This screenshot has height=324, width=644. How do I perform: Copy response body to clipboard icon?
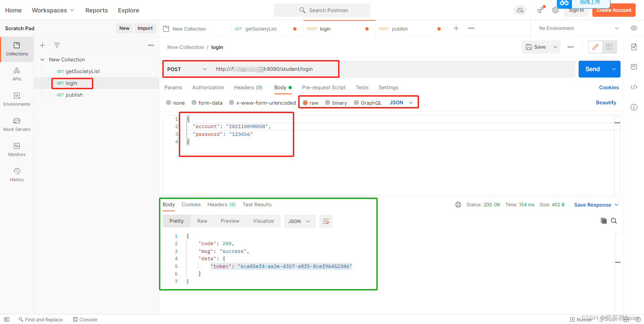pyautogui.click(x=603, y=221)
